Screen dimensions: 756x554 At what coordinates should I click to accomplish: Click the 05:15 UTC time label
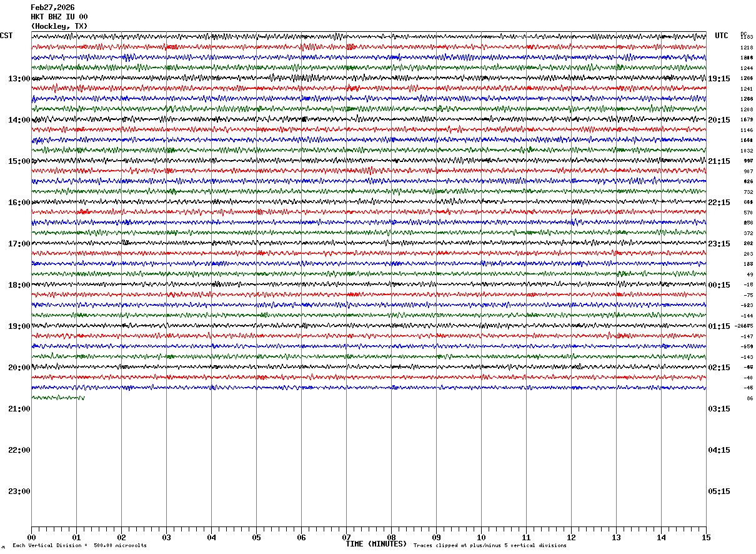coord(719,491)
